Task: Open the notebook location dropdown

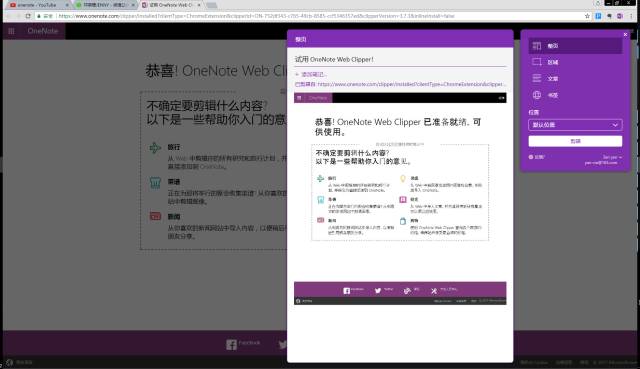Action: tap(575, 124)
